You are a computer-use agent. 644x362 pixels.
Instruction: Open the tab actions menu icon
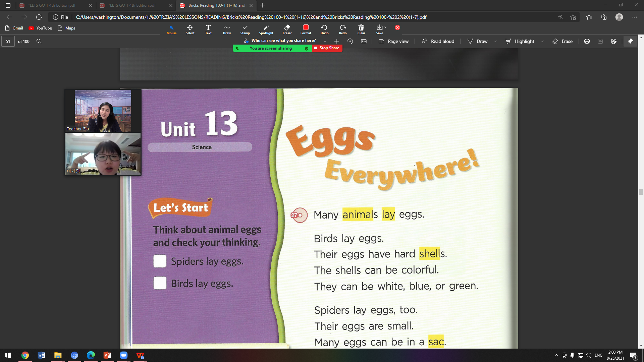click(8, 5)
